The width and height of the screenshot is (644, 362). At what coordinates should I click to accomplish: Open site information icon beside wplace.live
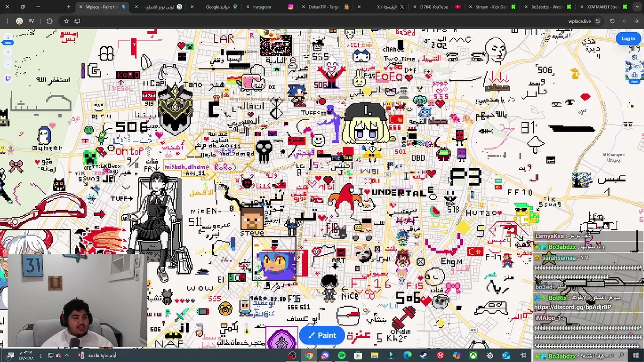598,21
